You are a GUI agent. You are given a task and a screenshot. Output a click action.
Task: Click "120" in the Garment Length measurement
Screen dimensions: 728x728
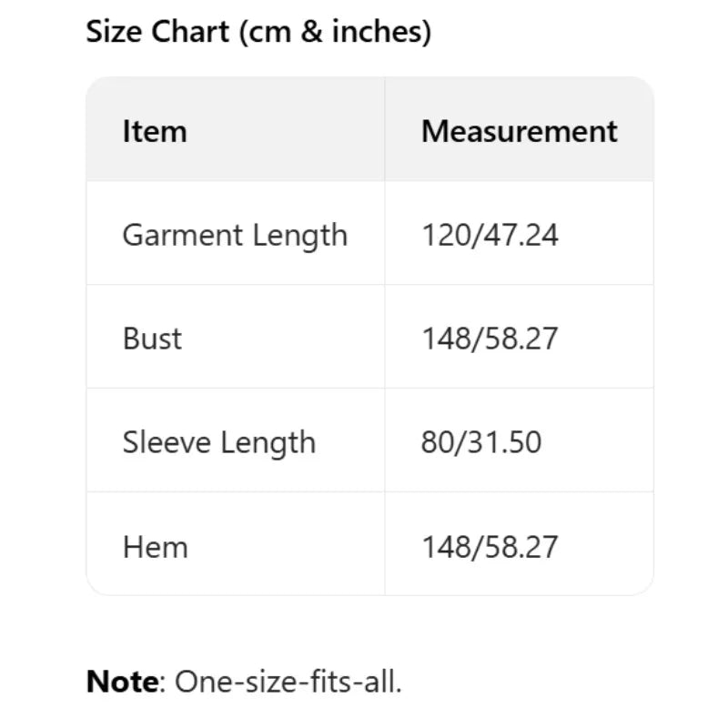(441, 235)
